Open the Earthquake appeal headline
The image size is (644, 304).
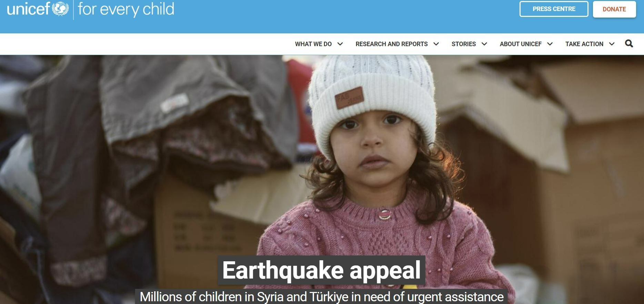point(321,270)
